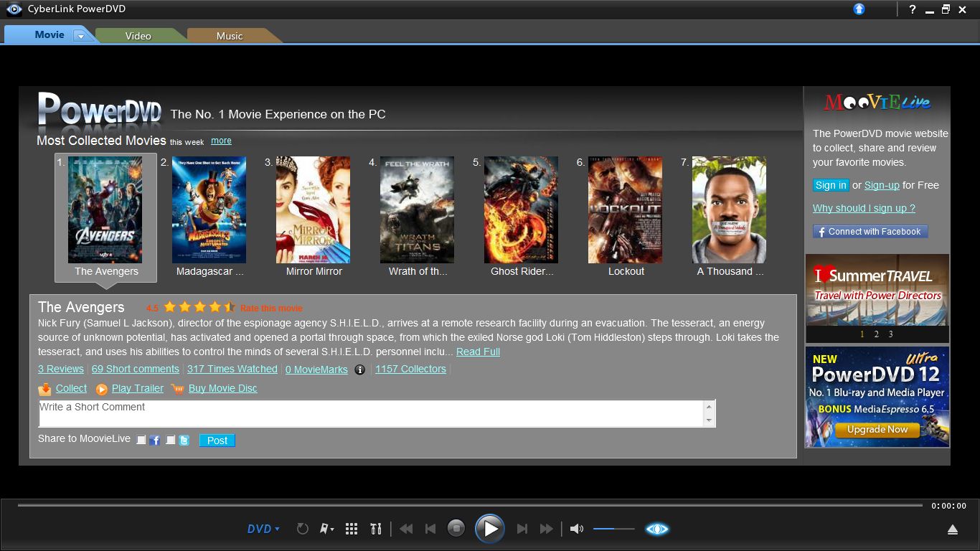Expand the Movie tab dropdown arrow
The image size is (980, 551).
tap(81, 36)
